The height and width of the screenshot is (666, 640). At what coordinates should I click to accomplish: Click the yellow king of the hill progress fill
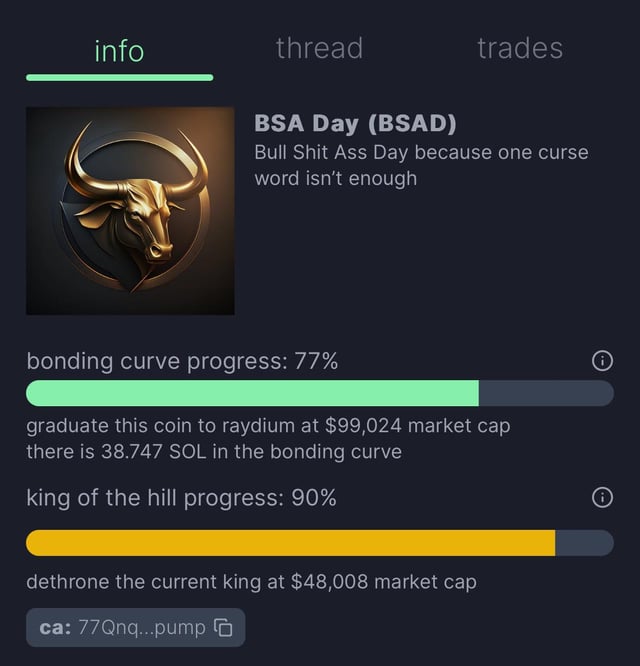pos(290,543)
